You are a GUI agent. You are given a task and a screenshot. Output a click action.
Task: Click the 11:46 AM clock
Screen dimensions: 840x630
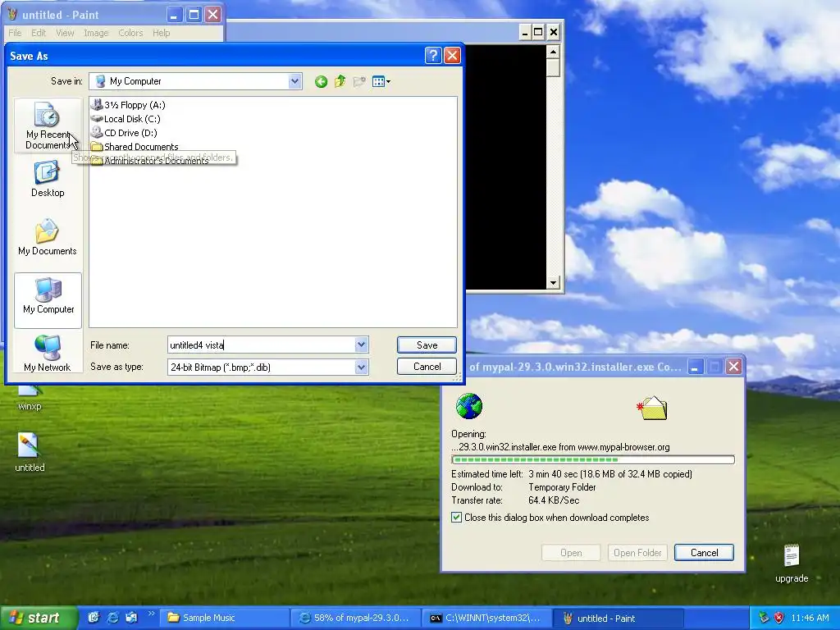tap(810, 618)
